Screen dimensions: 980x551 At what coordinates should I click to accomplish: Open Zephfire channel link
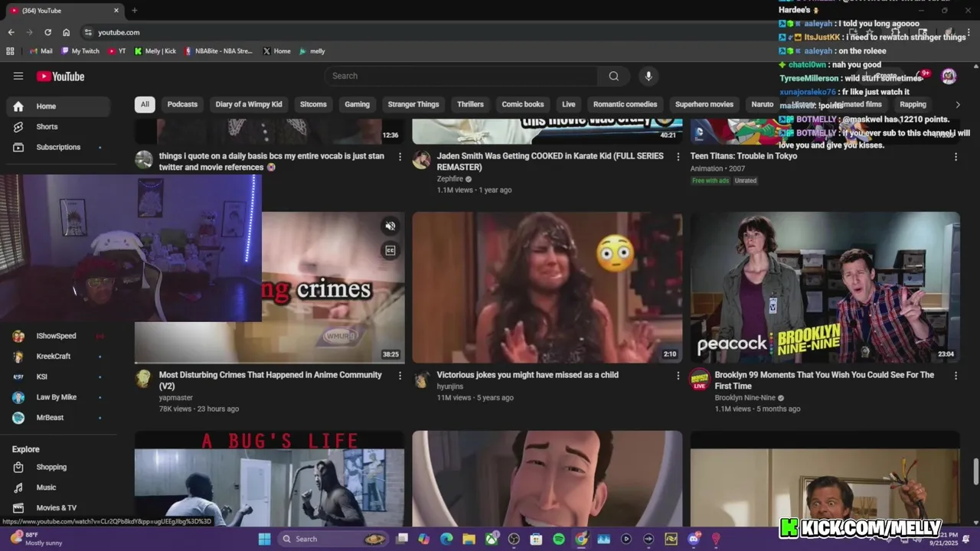tap(449, 179)
